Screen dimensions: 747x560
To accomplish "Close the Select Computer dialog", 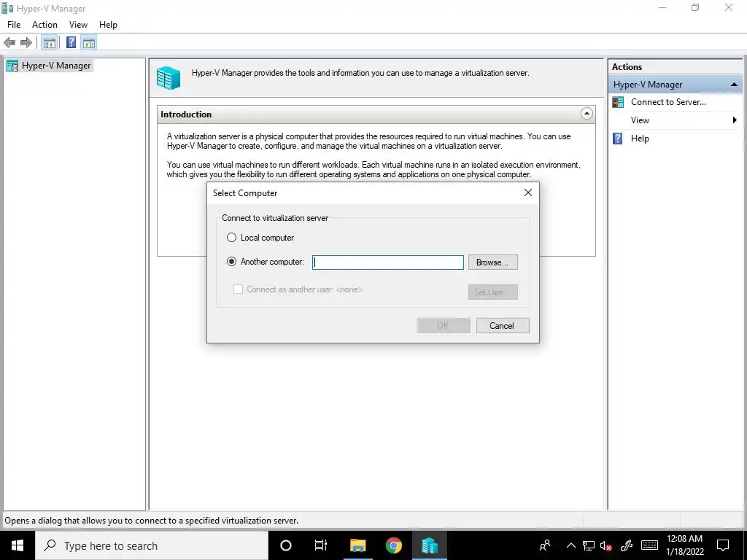I will (x=528, y=192).
